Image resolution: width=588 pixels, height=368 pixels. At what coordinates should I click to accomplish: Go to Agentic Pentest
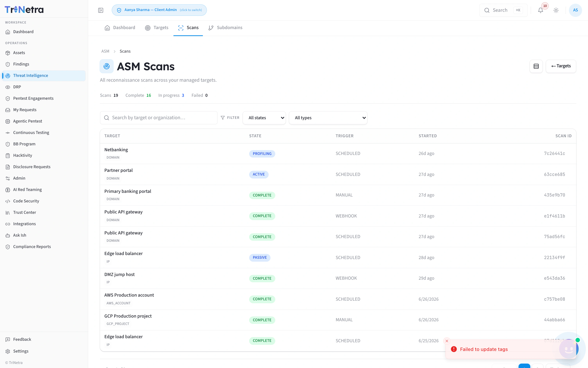click(44, 121)
